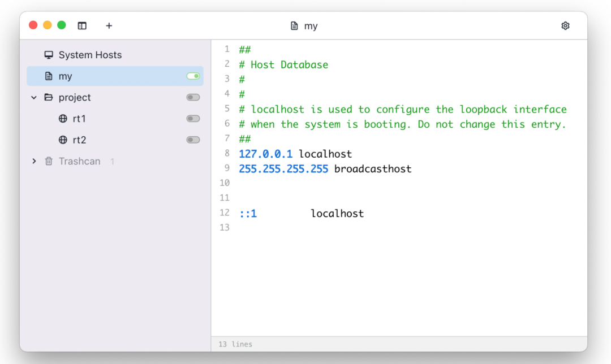Click the file icon in title bar

click(x=294, y=25)
